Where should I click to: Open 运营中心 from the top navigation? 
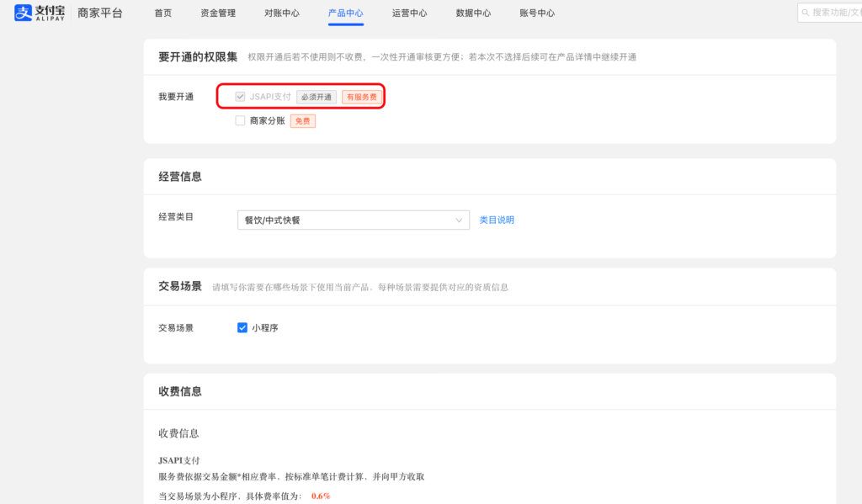tap(409, 13)
